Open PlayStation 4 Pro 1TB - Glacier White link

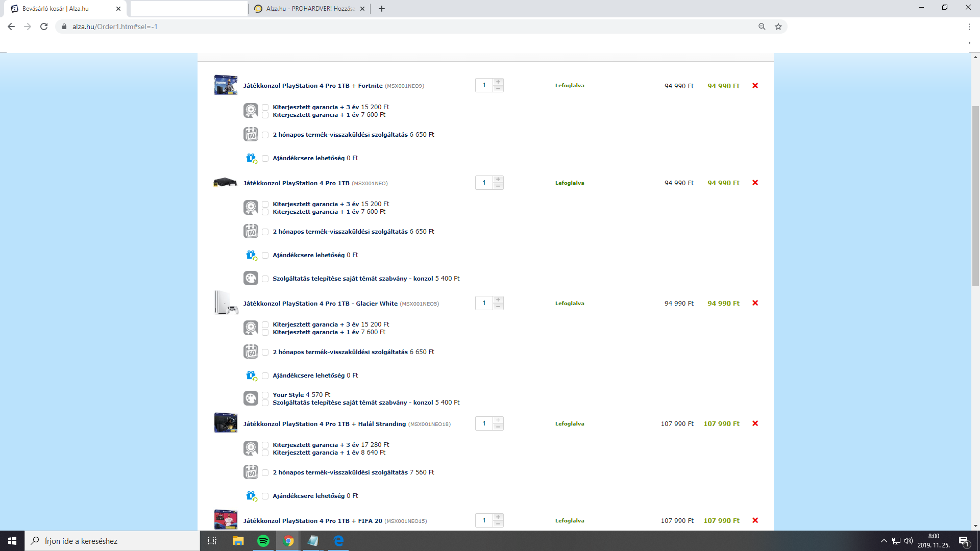321,304
